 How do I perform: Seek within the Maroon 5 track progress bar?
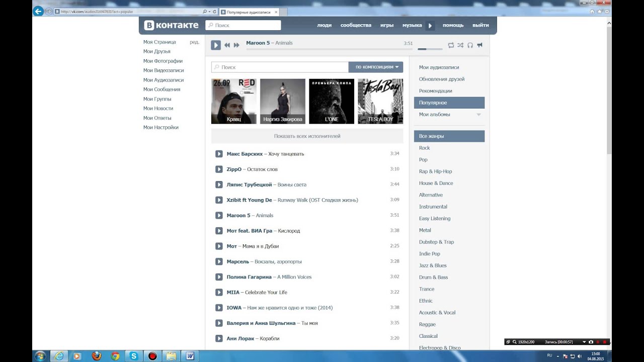(x=329, y=49)
